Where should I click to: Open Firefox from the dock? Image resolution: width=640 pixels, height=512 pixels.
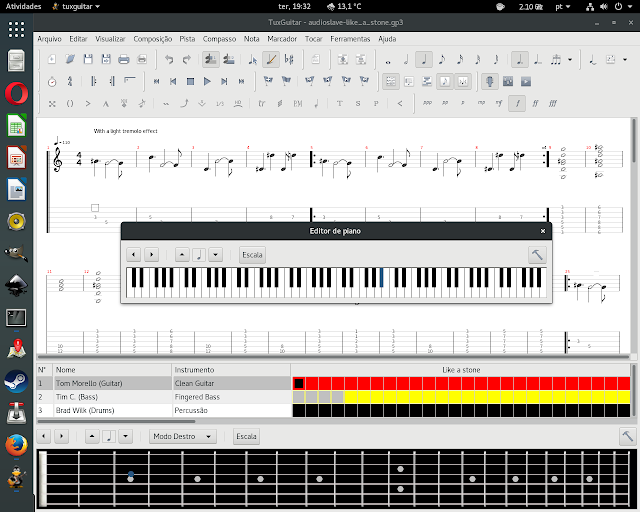16,445
